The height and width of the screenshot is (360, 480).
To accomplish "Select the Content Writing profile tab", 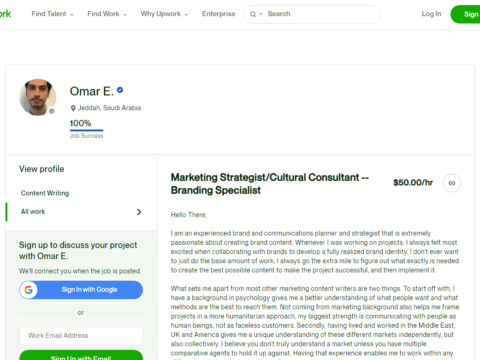I will pyautogui.click(x=45, y=193).
